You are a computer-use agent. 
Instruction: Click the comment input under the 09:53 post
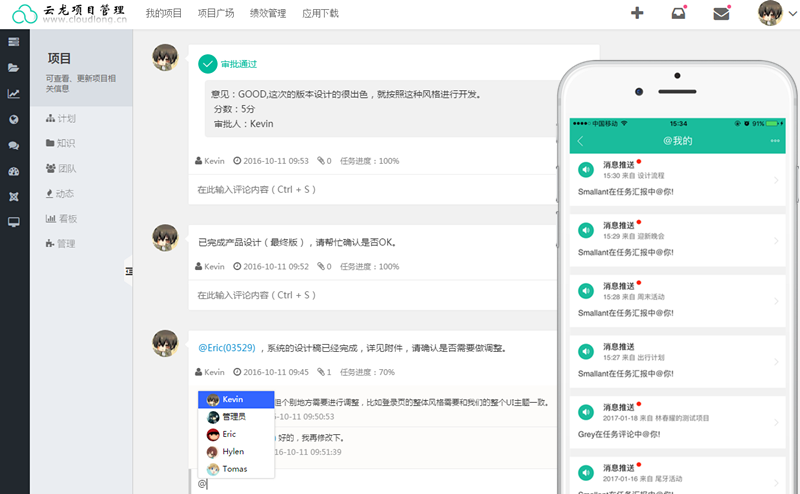click(x=373, y=189)
